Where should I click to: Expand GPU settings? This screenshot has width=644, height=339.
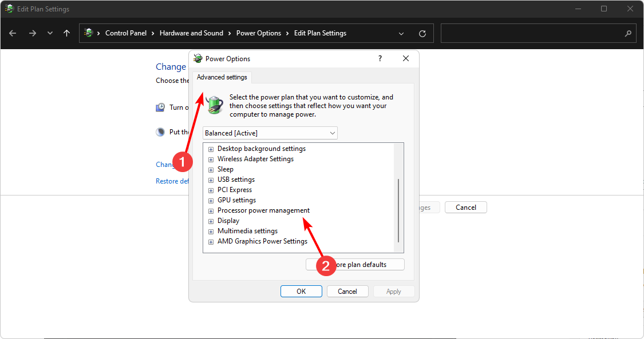coord(211,201)
